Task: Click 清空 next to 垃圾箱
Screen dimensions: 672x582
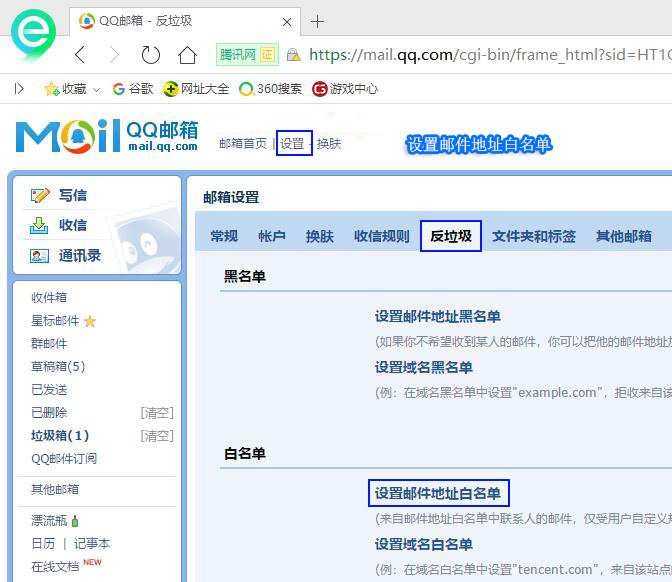Action: 157,436
